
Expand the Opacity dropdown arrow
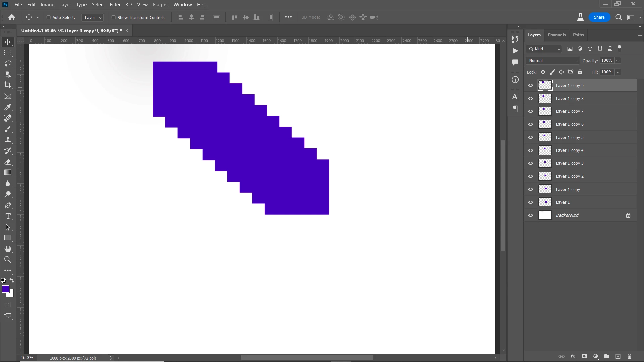point(618,61)
